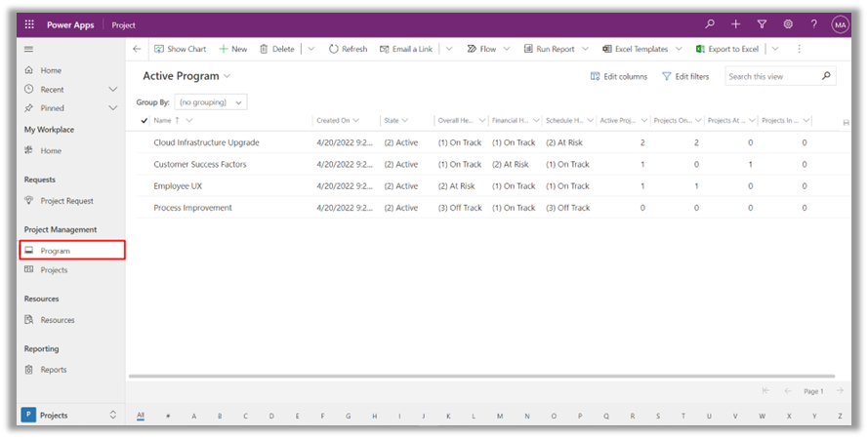Click the search magnifier in header
This screenshot has width=868, height=439.
click(709, 24)
